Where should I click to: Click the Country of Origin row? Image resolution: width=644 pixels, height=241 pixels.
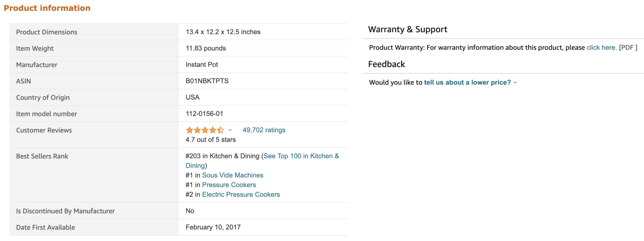[43, 97]
